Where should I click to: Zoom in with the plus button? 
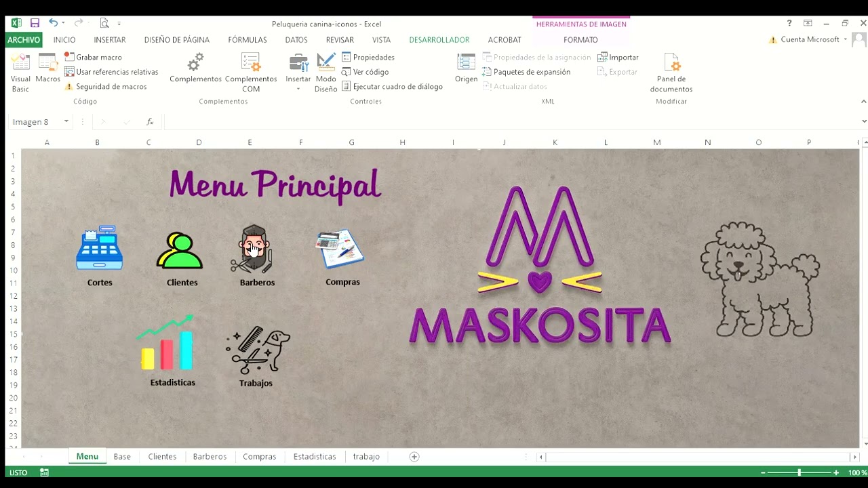[x=836, y=472]
